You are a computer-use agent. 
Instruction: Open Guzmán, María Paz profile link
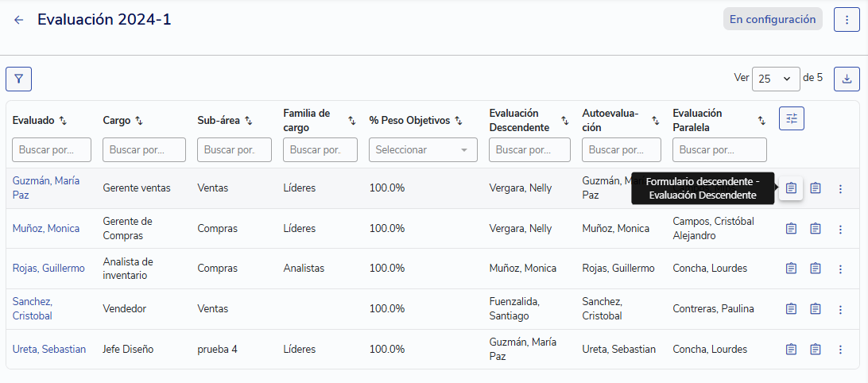[46, 188]
